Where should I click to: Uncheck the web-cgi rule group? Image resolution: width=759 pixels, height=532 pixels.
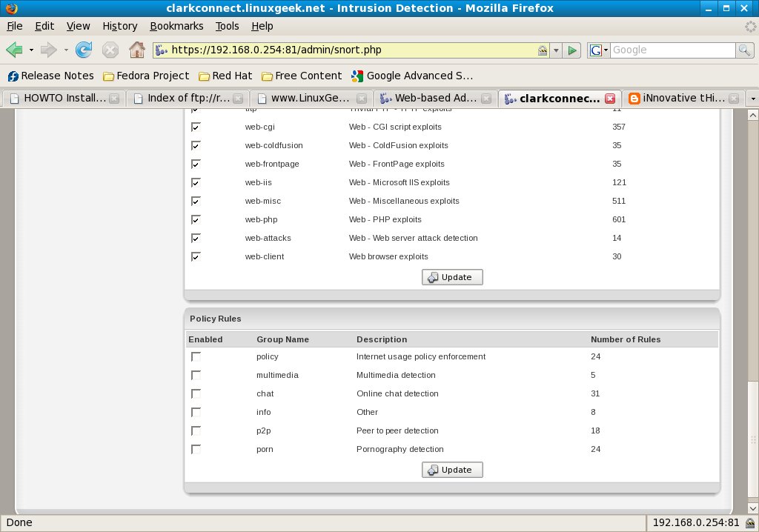tap(196, 127)
